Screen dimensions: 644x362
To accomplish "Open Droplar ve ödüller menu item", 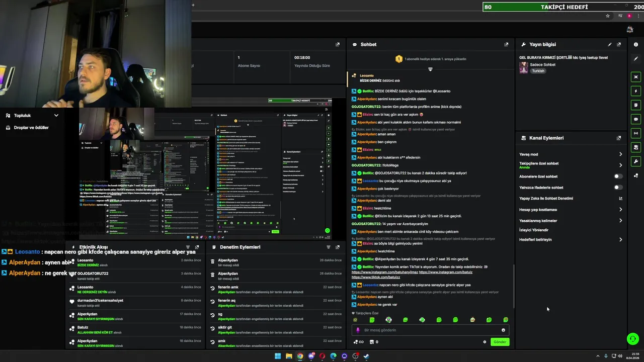I will click(x=31, y=128).
